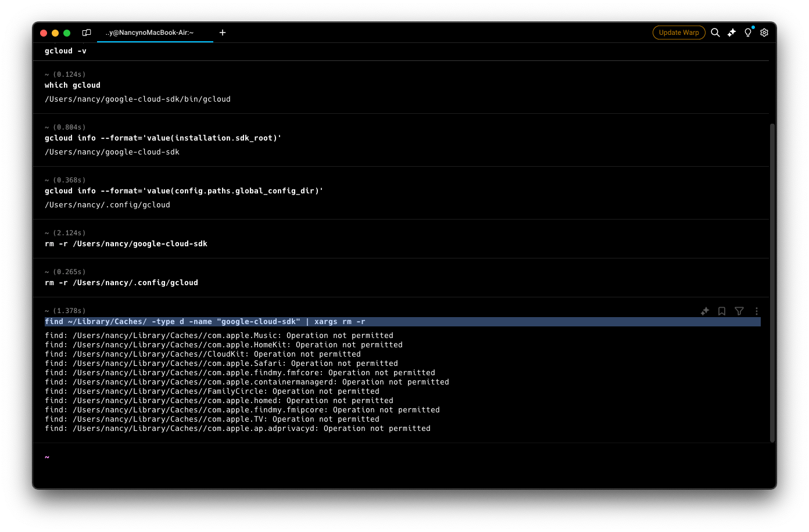The width and height of the screenshot is (809, 532).
Task: Select the gcloud info global_config_dir command
Action: pos(184,191)
